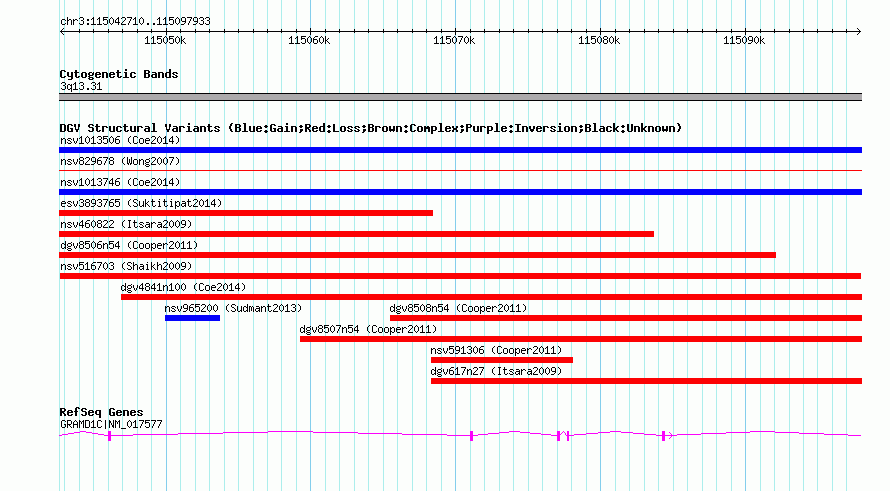
Task: Click the RefSeq Genes track title
Action: point(101,412)
